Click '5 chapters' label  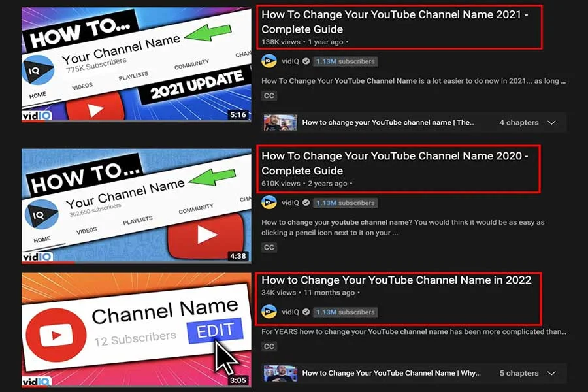click(x=519, y=373)
